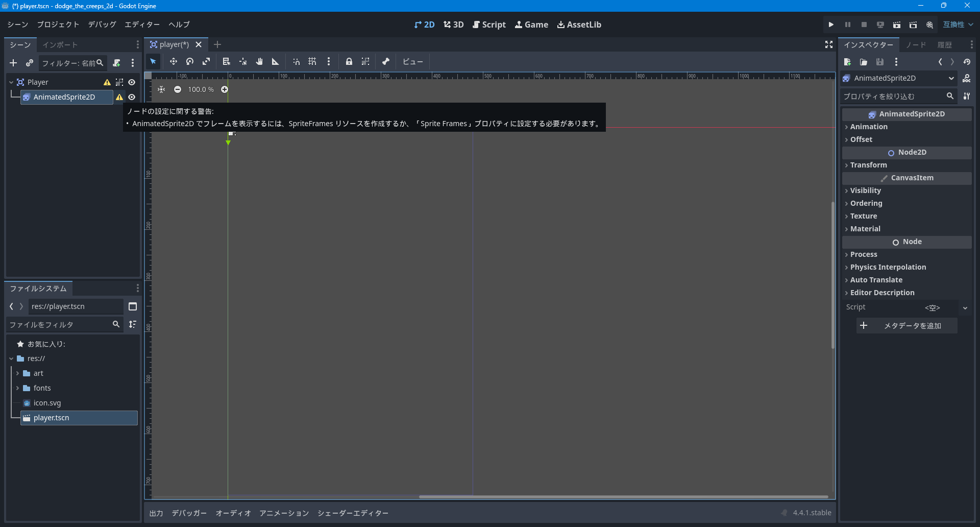Open the エディター menu
The width and height of the screenshot is (980, 527).
(142, 25)
